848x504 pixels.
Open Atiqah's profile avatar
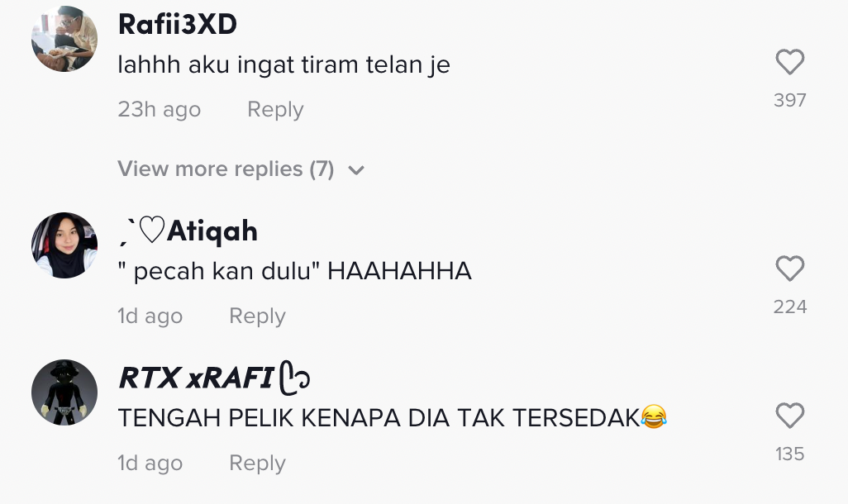(64, 245)
